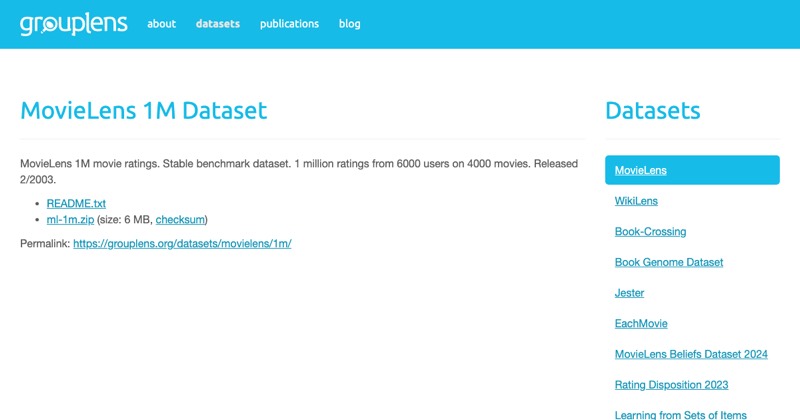Open the blog page

click(x=349, y=24)
